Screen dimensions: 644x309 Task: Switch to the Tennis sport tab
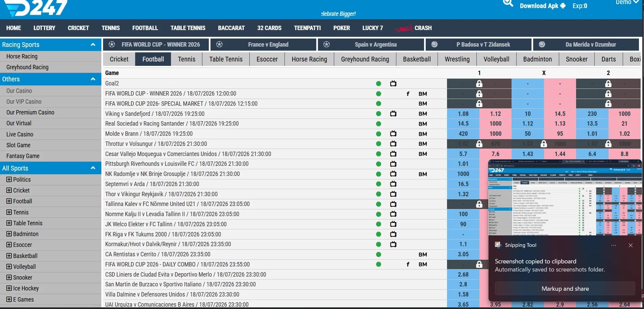(x=187, y=59)
